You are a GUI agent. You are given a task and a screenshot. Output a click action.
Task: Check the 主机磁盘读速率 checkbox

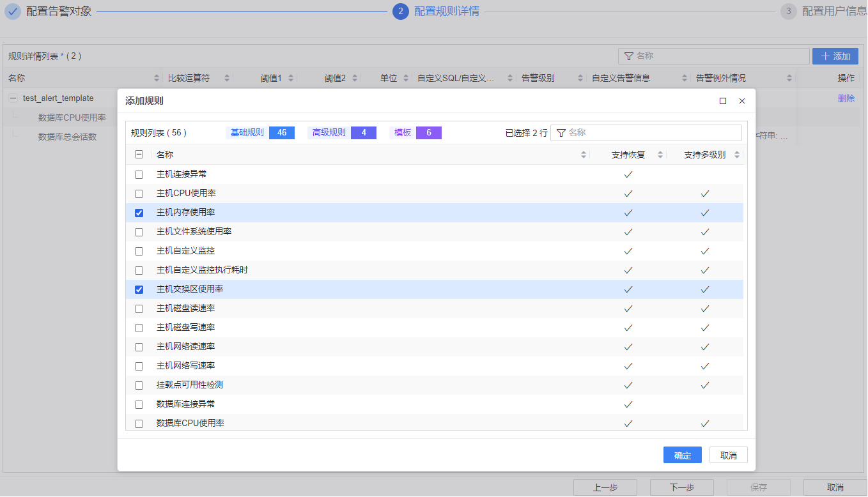(139, 309)
